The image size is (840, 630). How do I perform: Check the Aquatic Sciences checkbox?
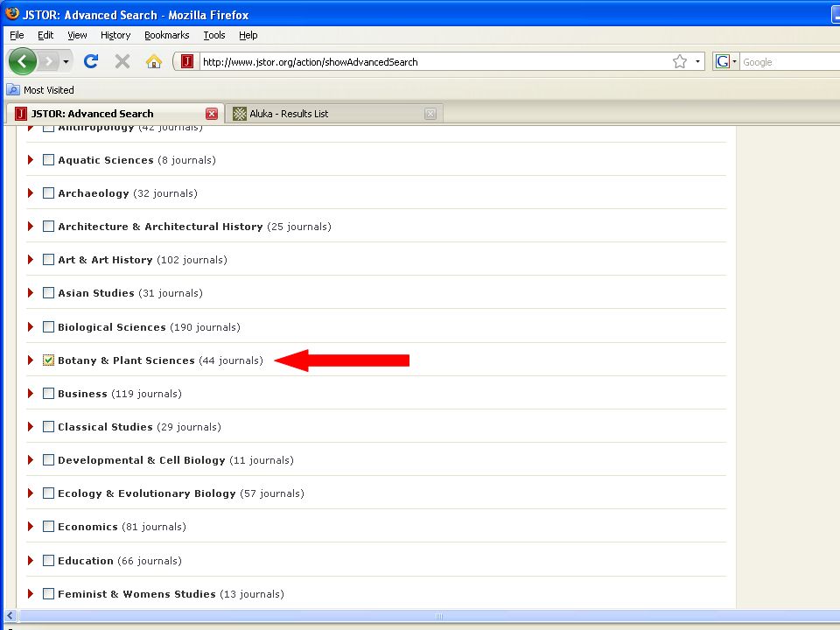click(48, 159)
